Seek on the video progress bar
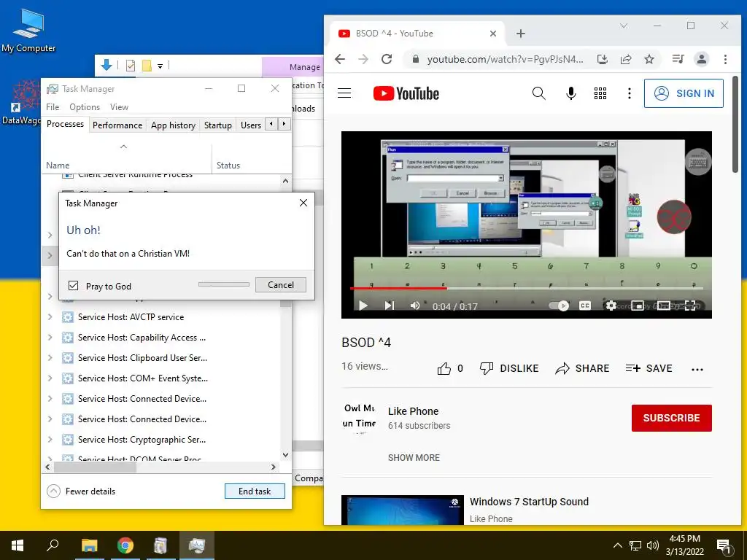The height and width of the screenshot is (560, 747). (x=527, y=288)
